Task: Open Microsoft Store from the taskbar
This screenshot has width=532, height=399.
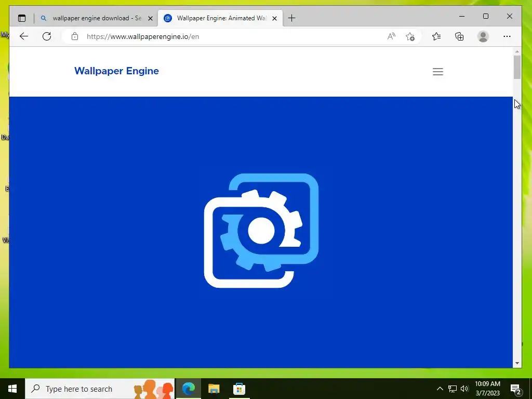Action: tap(239, 389)
